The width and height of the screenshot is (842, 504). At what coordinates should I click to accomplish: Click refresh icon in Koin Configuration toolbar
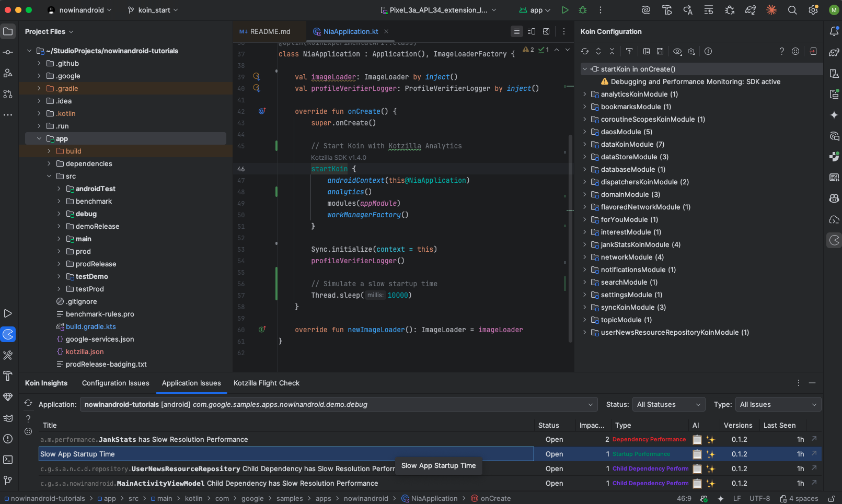[x=585, y=51]
